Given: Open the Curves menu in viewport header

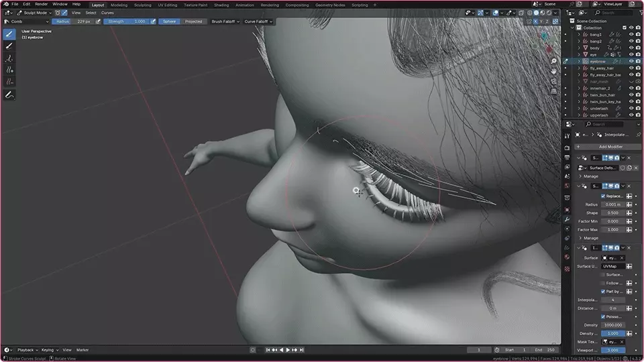Looking at the screenshot, I should point(107,13).
